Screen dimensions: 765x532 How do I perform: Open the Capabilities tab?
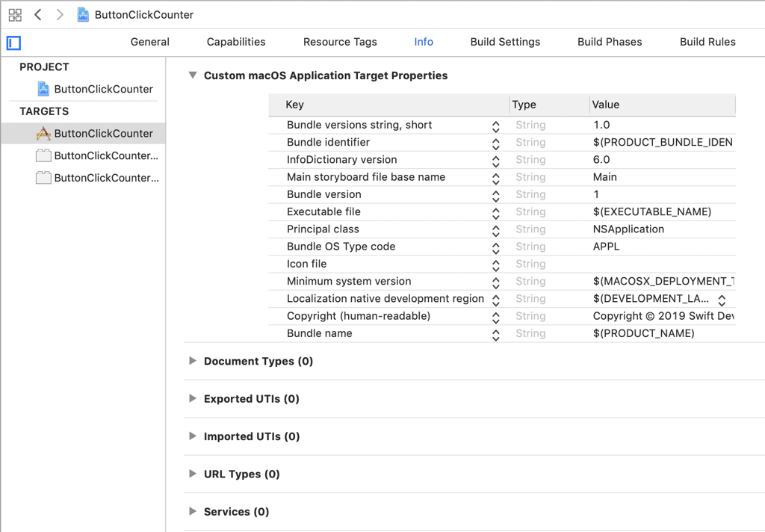click(236, 42)
